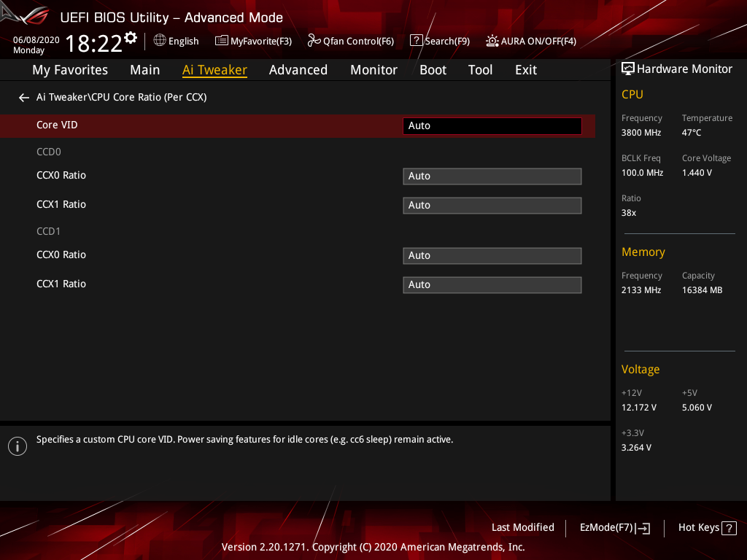The width and height of the screenshot is (747, 560).
Task: Click the MyFavorite list icon
Action: tap(221, 41)
